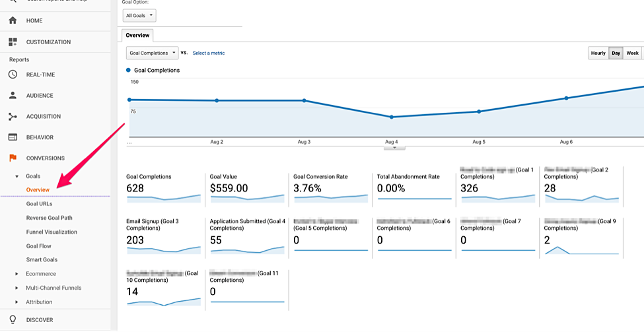
Task: Click the Discover lightbulb icon
Action: (x=13, y=319)
